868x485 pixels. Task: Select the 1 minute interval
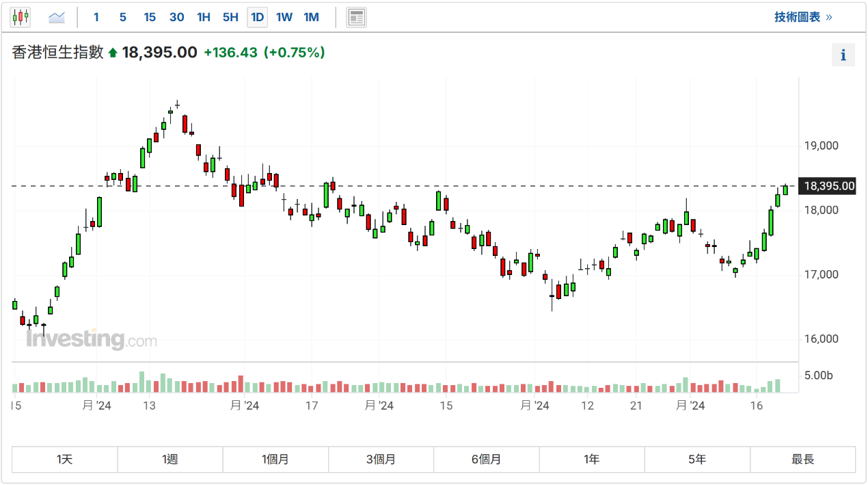(96, 17)
